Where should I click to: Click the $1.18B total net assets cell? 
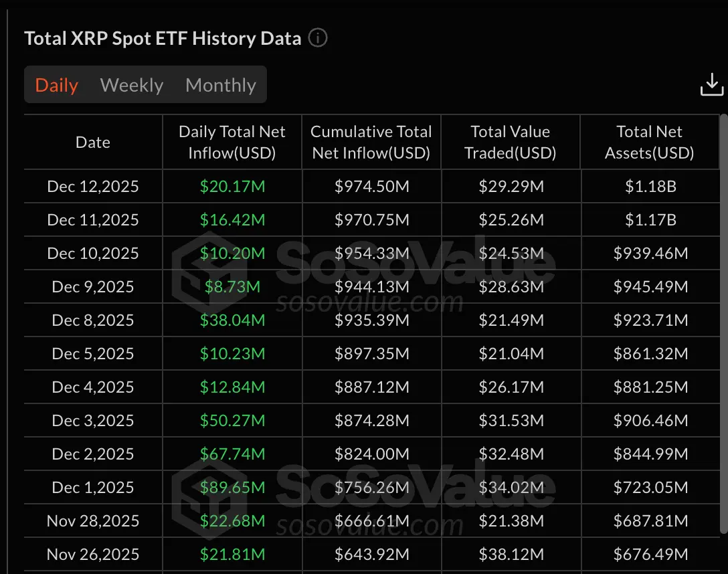(650, 186)
